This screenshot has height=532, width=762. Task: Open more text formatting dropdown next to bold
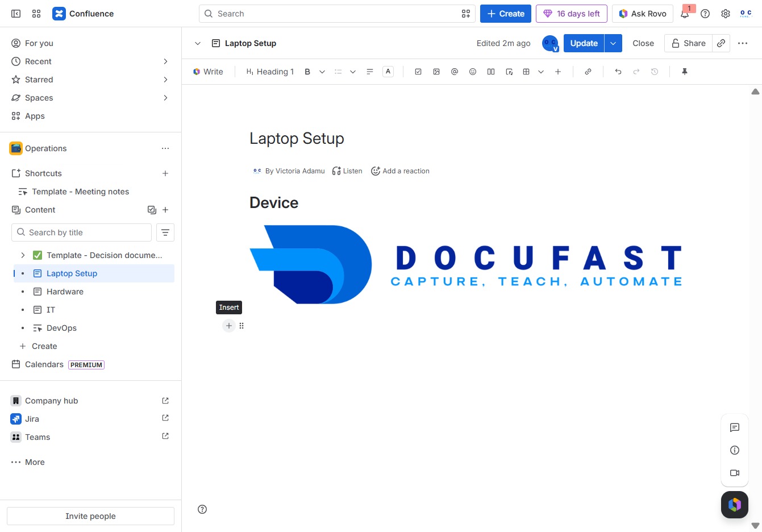coord(322,72)
